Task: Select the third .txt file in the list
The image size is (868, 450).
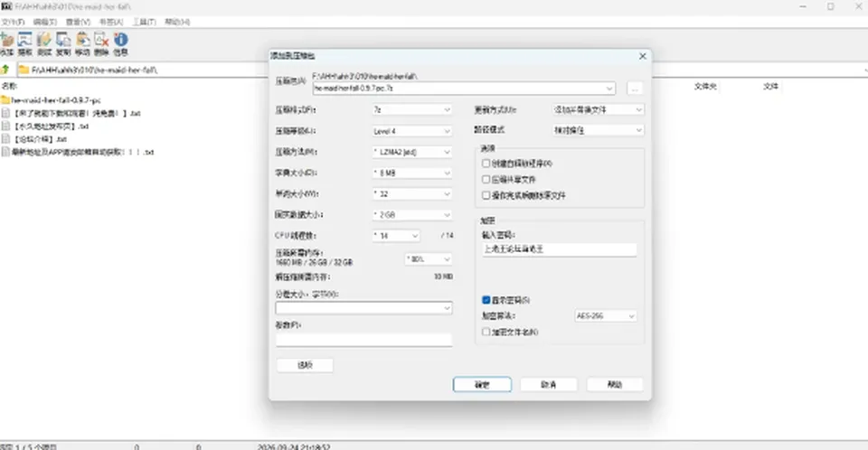Action: pos(34,139)
